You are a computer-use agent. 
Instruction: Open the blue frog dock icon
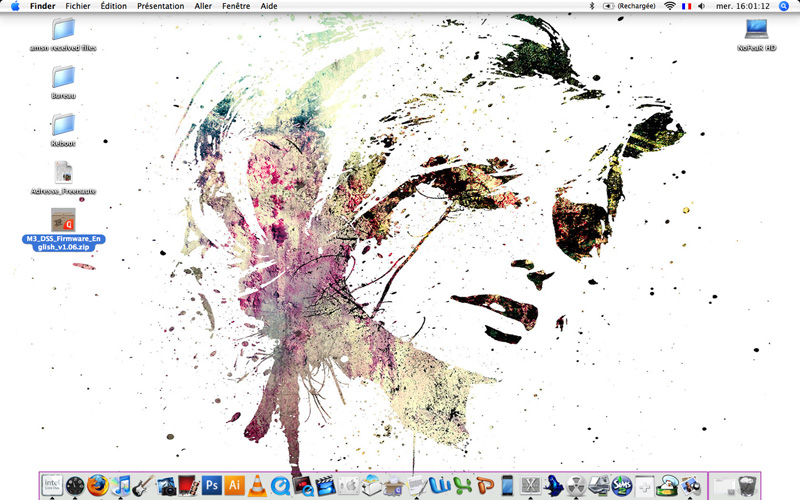(x=553, y=485)
